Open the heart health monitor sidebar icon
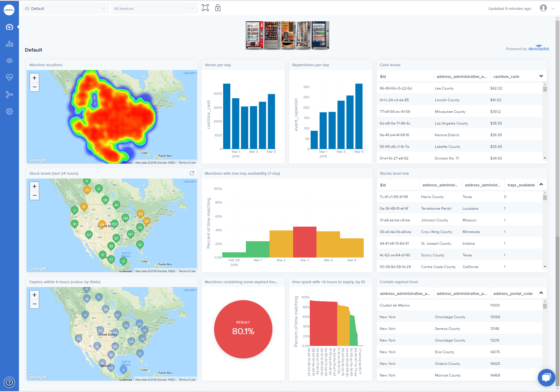Image resolution: width=560 pixels, height=392 pixels. 9,77
